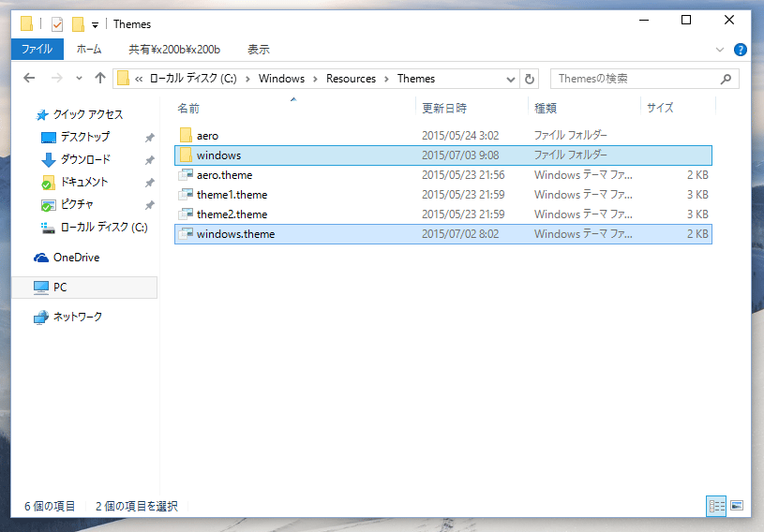
Task: Go forward with the forward arrow
Action: [57, 78]
